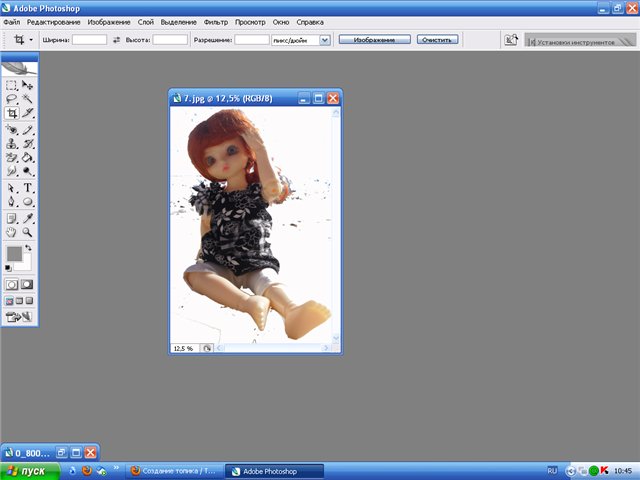
Task: Switch to Quick Mask mode
Action: coord(27,284)
